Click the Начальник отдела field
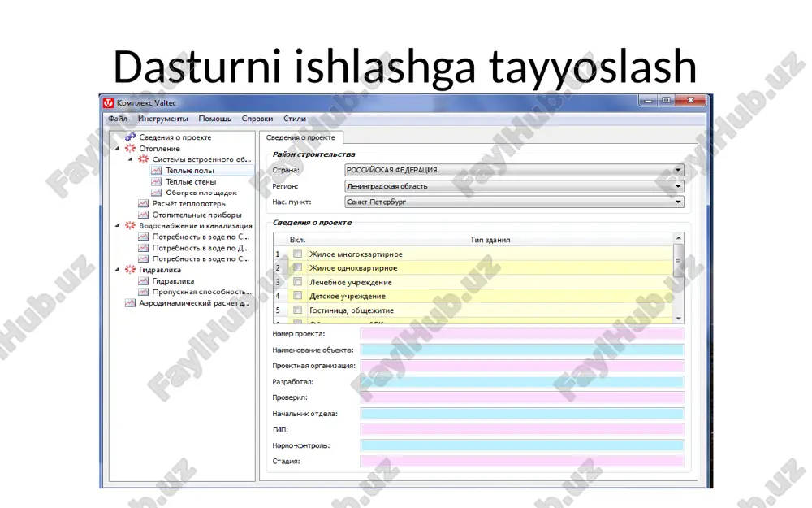The height and width of the screenshot is (508, 812). (x=522, y=414)
